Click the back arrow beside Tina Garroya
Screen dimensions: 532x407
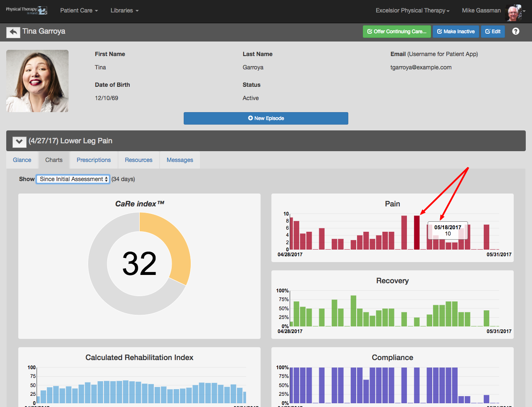(x=13, y=32)
